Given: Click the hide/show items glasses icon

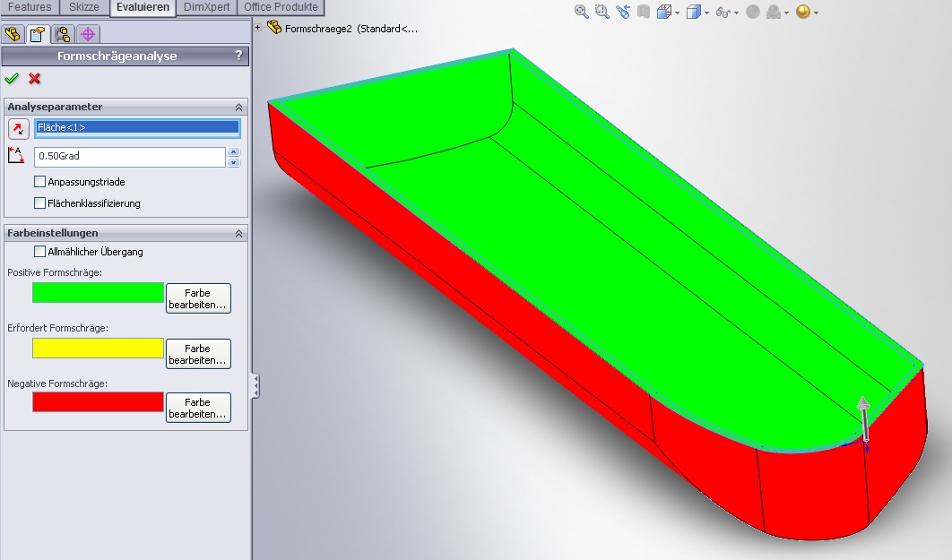Looking at the screenshot, I should [x=723, y=13].
